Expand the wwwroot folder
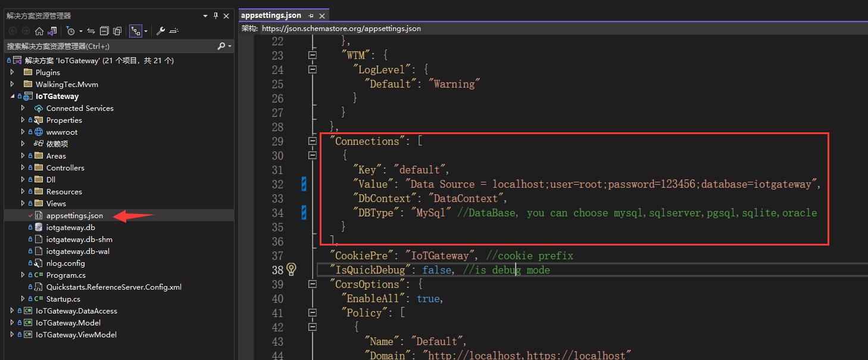Image resolution: width=868 pixels, height=360 pixels. pyautogui.click(x=23, y=132)
